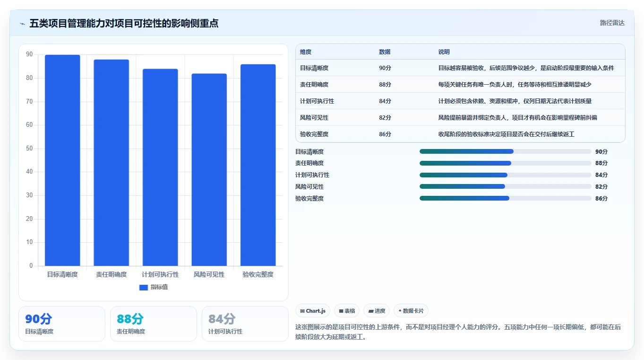Viewport: 644px width, 360px height.
Task: Click the 计划可执行性 x-axis label
Action: point(160,274)
